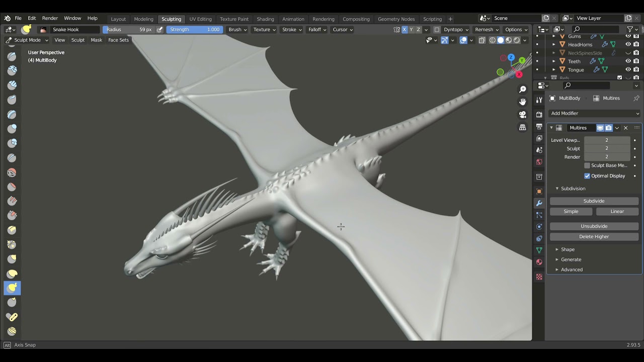This screenshot has height=362, width=644.
Task: Open the Add Modifier dropdown
Action: pos(594,114)
